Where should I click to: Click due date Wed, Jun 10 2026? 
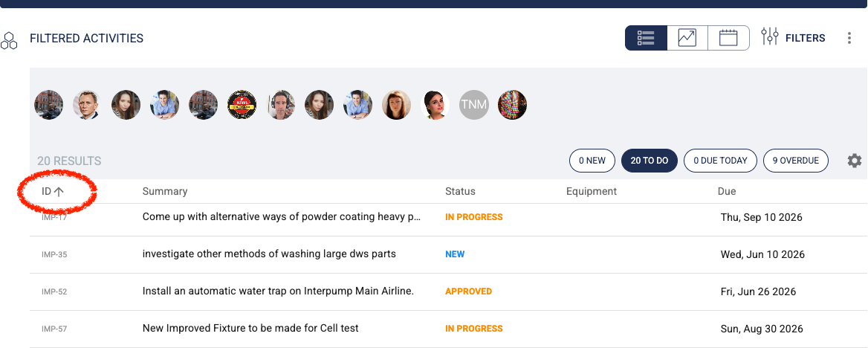[x=762, y=254]
